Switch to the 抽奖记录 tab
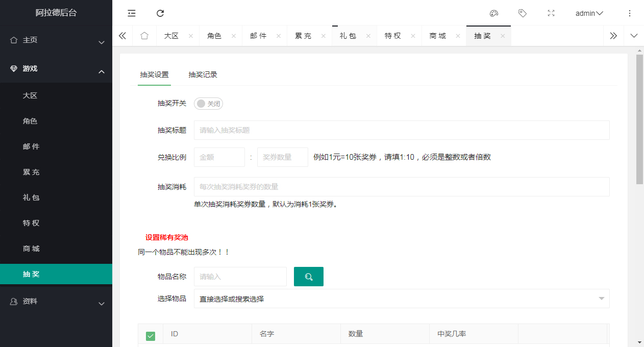This screenshot has height=347, width=644. [203, 75]
